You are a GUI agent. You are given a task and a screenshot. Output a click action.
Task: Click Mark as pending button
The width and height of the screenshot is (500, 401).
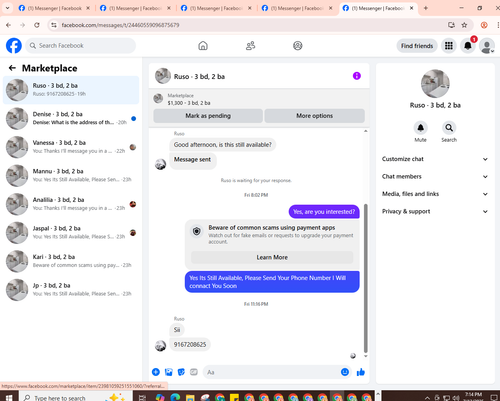(208, 116)
